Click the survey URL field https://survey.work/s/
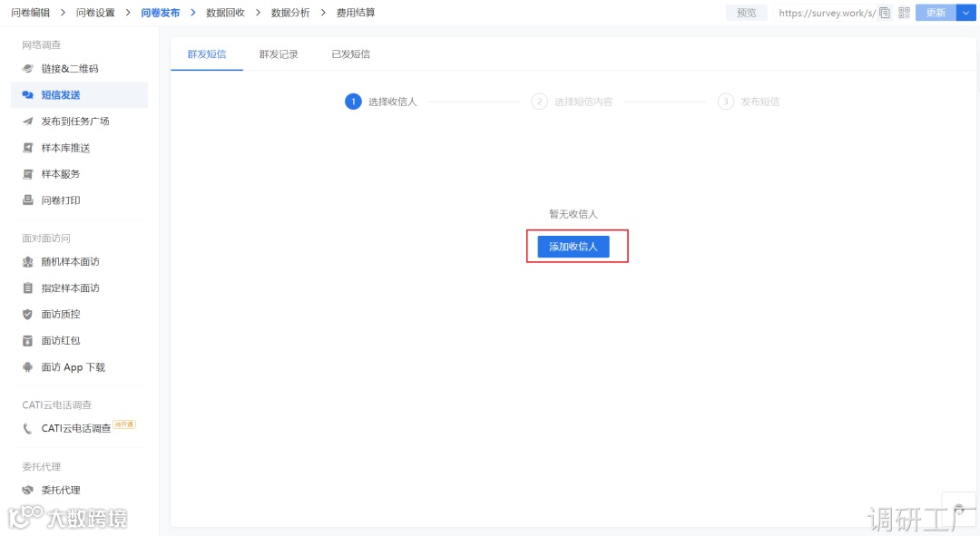Image resolution: width=980 pixels, height=536 pixels. tap(827, 13)
